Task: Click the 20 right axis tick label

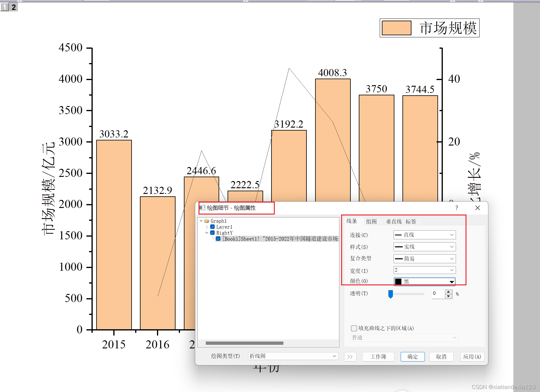Action: 454,142
